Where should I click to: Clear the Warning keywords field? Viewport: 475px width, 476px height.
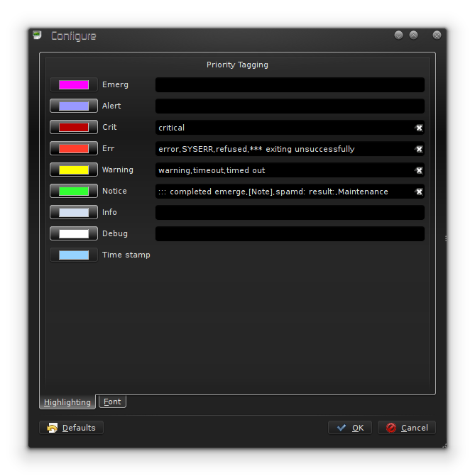[x=419, y=170]
